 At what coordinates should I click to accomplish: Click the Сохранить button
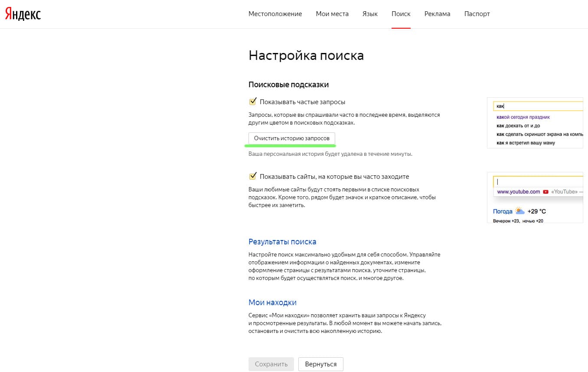[x=271, y=364]
